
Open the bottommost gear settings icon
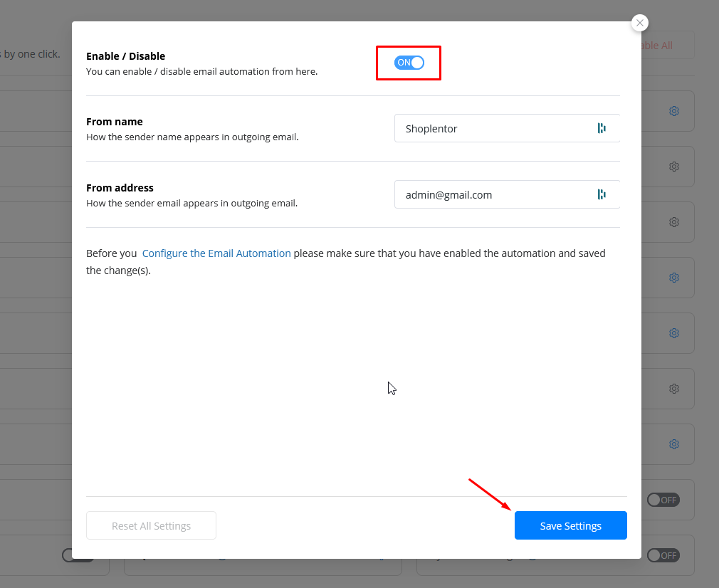[x=673, y=444]
